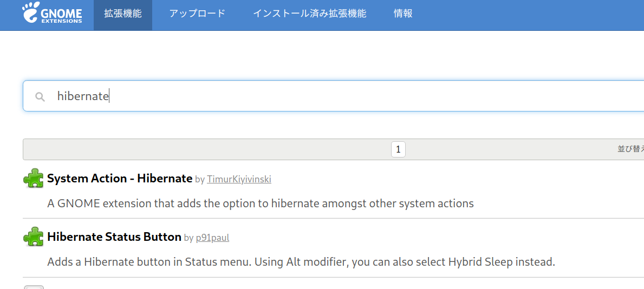Open the System Action - Hibernate extension
644x289 pixels.
click(x=120, y=178)
